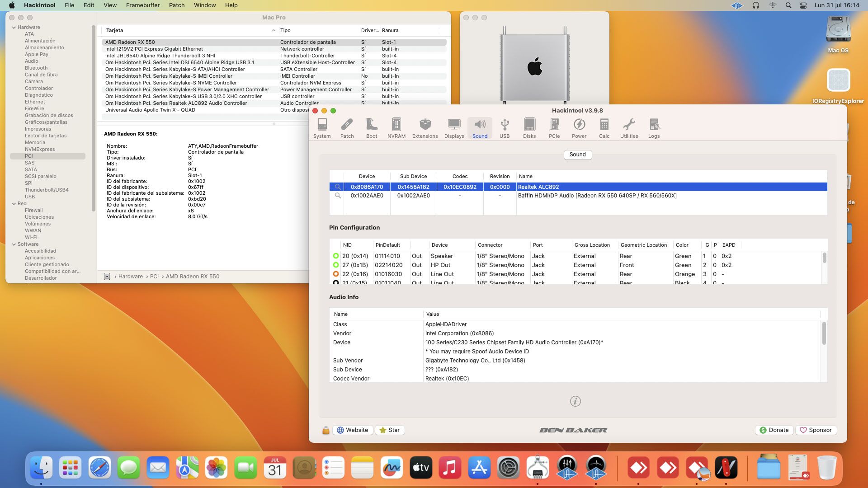
Task: Open the Patch menu in menu bar
Action: click(x=176, y=5)
